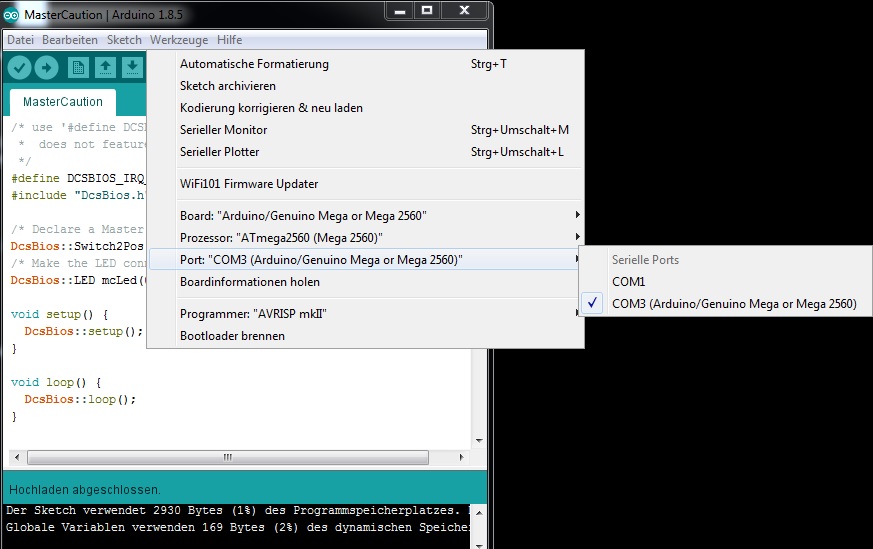Open the Sketch menu
The width and height of the screenshot is (873, 549).
[124, 40]
